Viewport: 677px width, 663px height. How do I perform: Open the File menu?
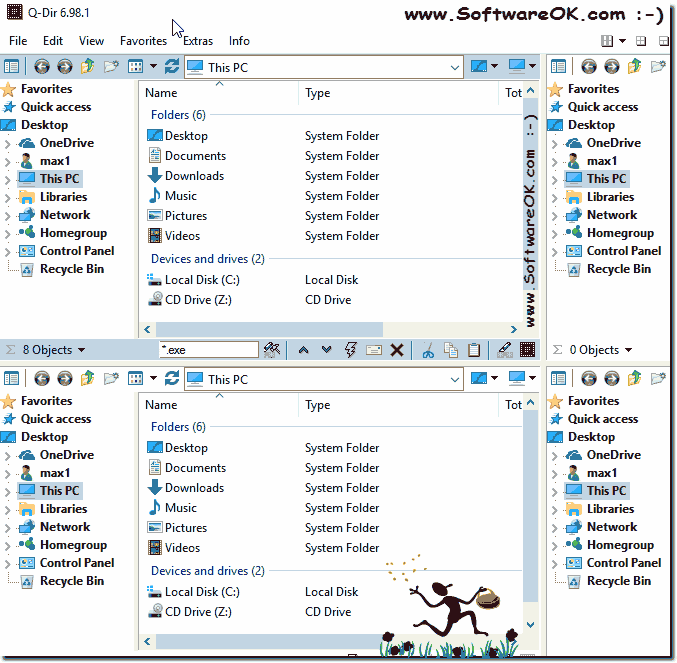tap(18, 41)
